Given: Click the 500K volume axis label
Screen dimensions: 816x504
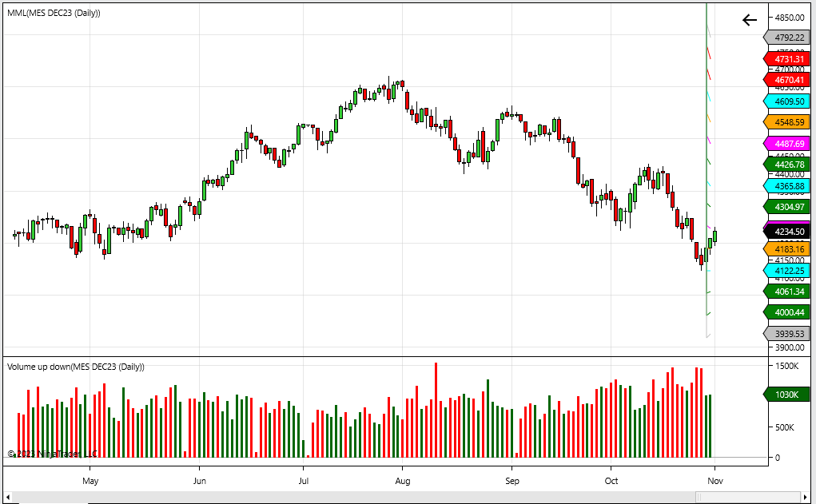Looking at the screenshot, I should [785, 427].
